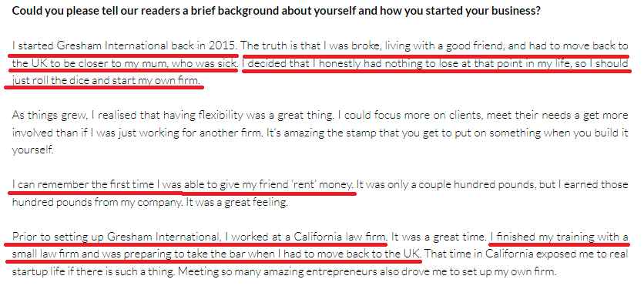Click the underlined text 'just roll the dice and start my own firm'
This screenshot has width=644, height=296.
[106, 81]
